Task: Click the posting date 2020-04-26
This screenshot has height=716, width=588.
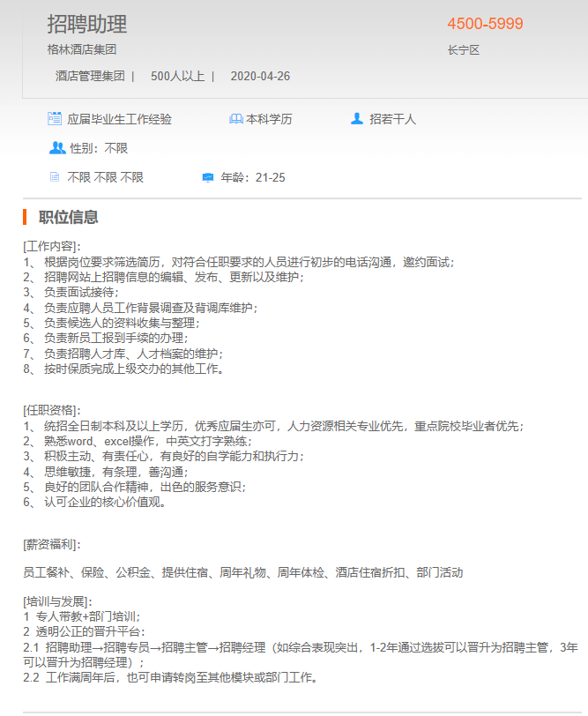Action: pyautogui.click(x=260, y=76)
